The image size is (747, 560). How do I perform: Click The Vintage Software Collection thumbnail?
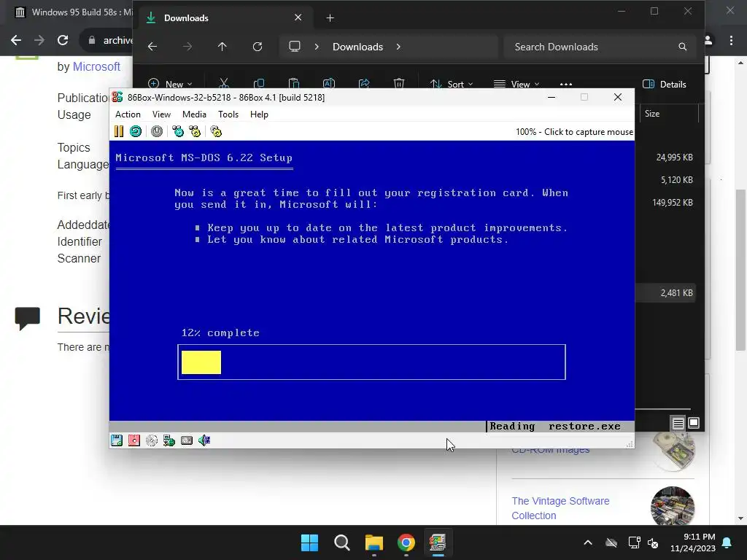tap(672, 506)
